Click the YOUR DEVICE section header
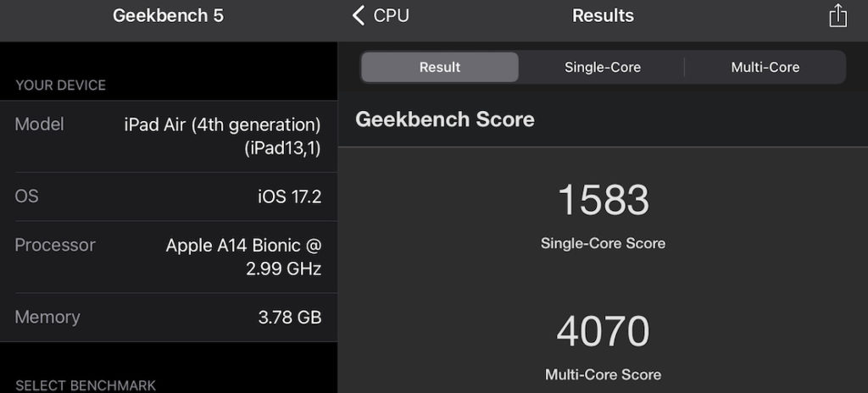Viewport: 868px width, 393px height. click(x=60, y=86)
